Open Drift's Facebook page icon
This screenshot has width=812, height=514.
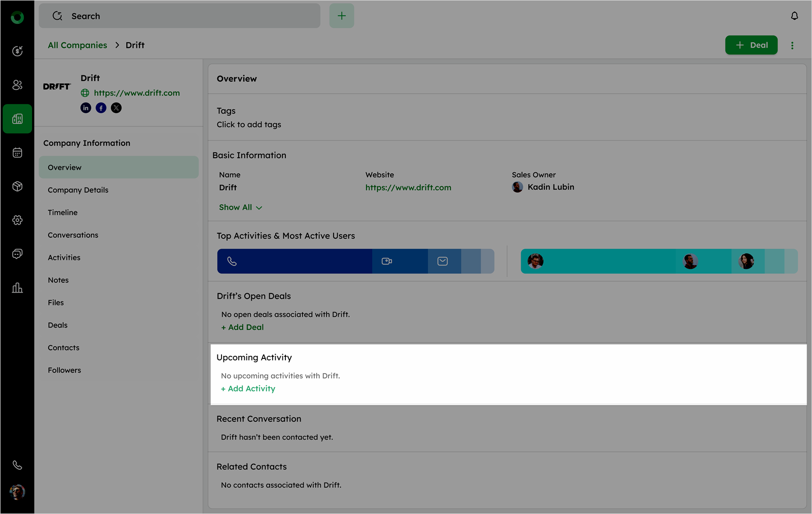(x=101, y=108)
